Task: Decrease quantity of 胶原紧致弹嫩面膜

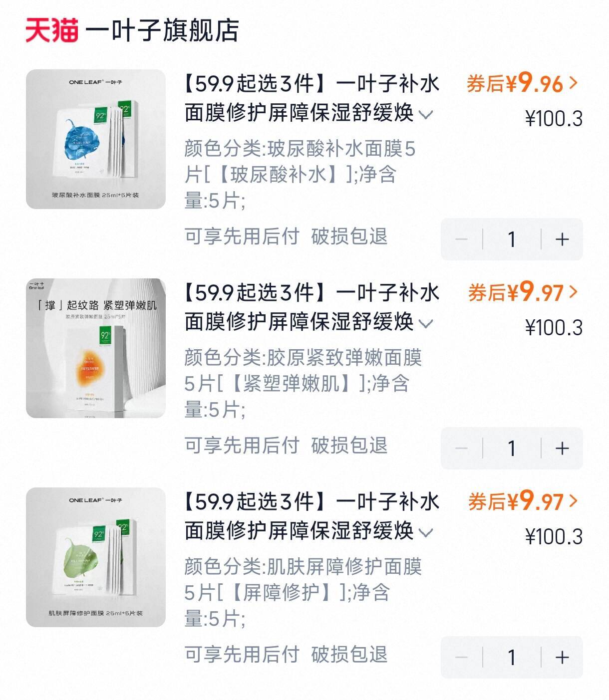Action: click(x=461, y=449)
